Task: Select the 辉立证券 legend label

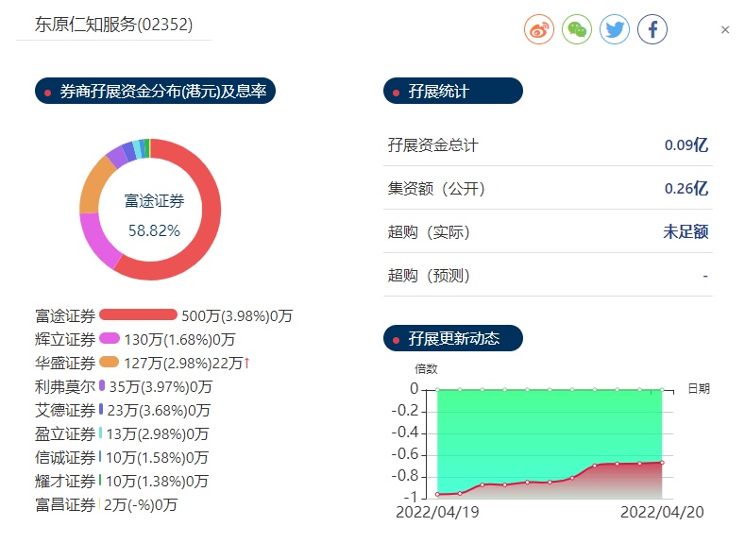Action: 65,339
